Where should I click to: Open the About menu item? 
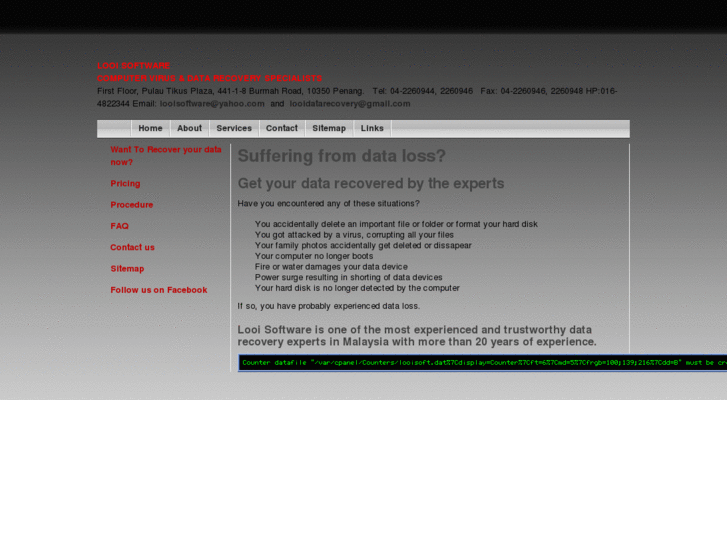pos(189,128)
